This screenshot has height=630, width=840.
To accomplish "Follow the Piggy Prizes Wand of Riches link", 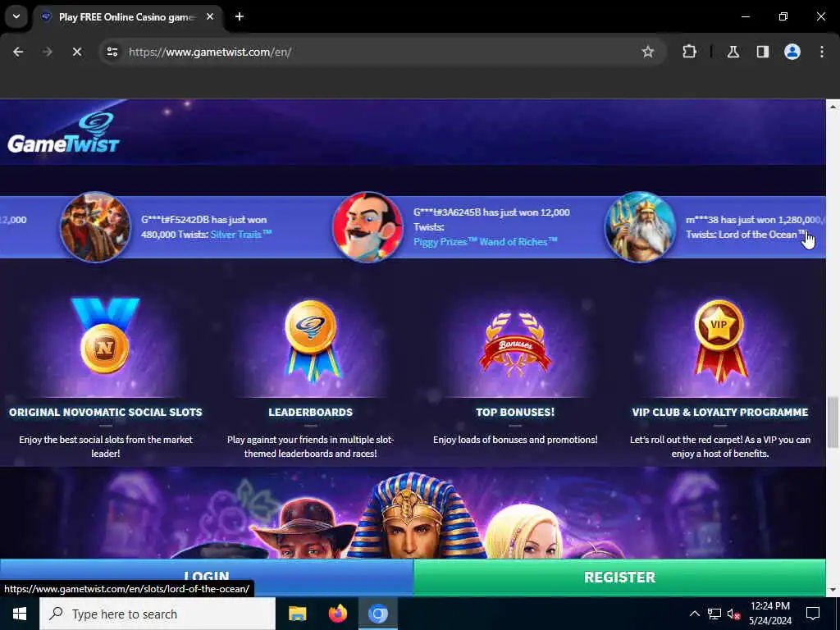I will point(486,242).
